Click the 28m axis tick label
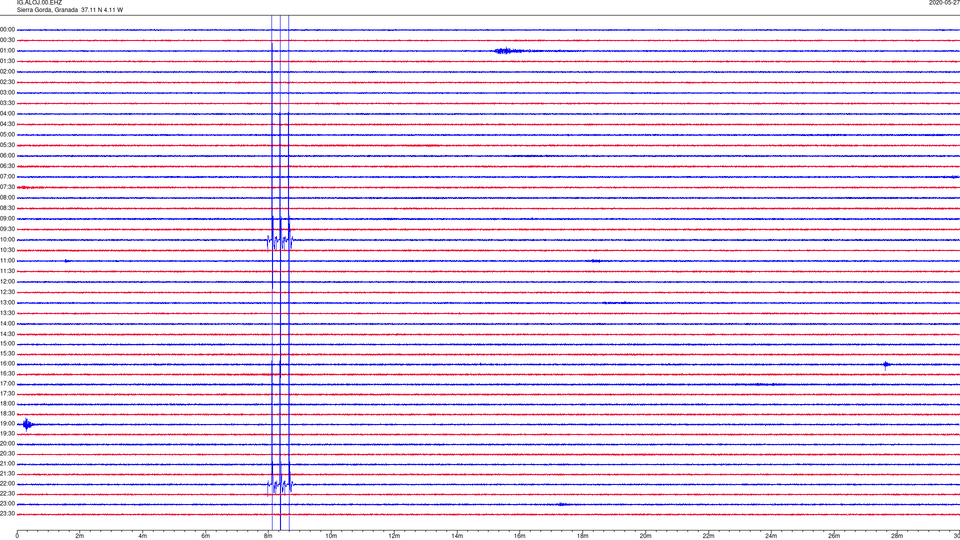The image size is (960, 540). (897, 536)
